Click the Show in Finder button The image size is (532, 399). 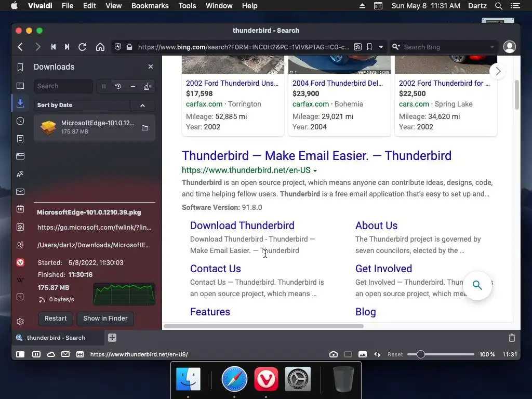pos(105,318)
